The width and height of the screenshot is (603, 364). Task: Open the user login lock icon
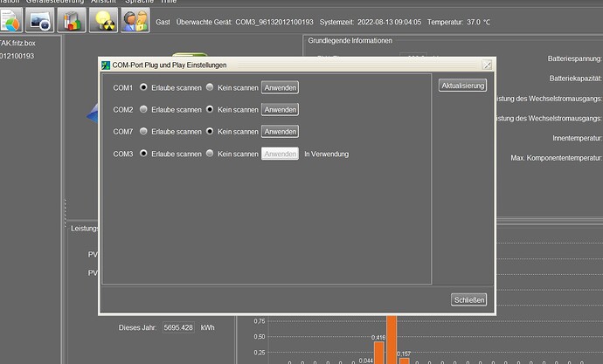(x=135, y=20)
